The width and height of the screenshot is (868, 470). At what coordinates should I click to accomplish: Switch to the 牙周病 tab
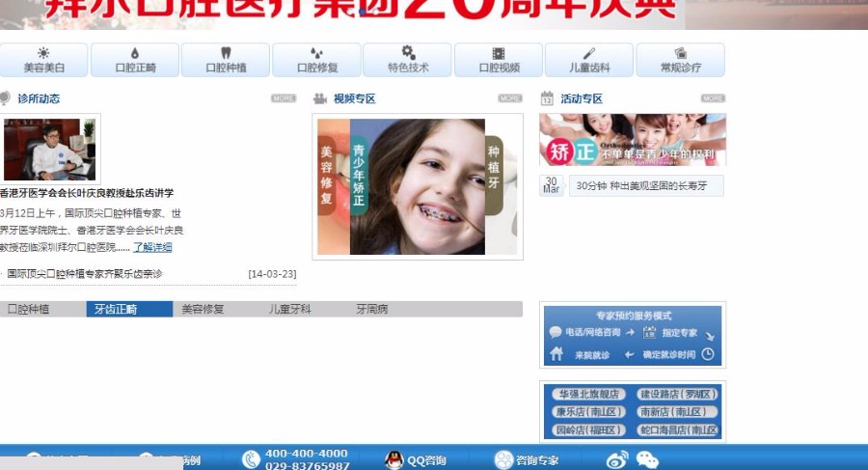(371, 309)
